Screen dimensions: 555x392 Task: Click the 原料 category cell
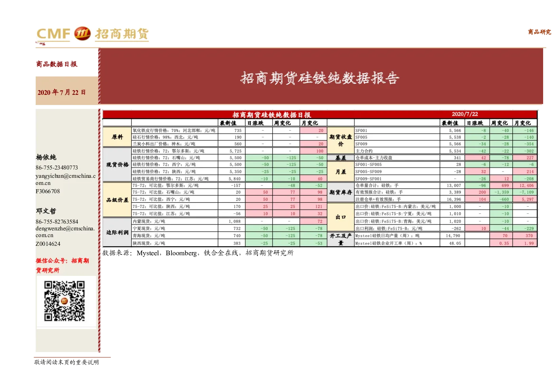coord(117,137)
